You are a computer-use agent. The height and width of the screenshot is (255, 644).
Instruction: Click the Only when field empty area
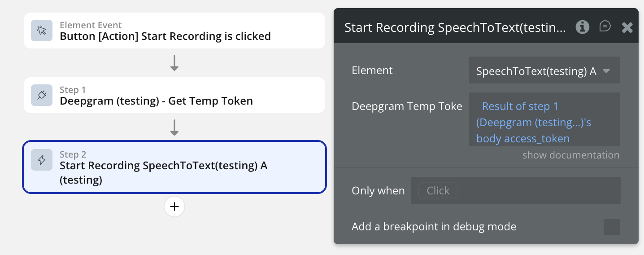[x=538, y=190]
